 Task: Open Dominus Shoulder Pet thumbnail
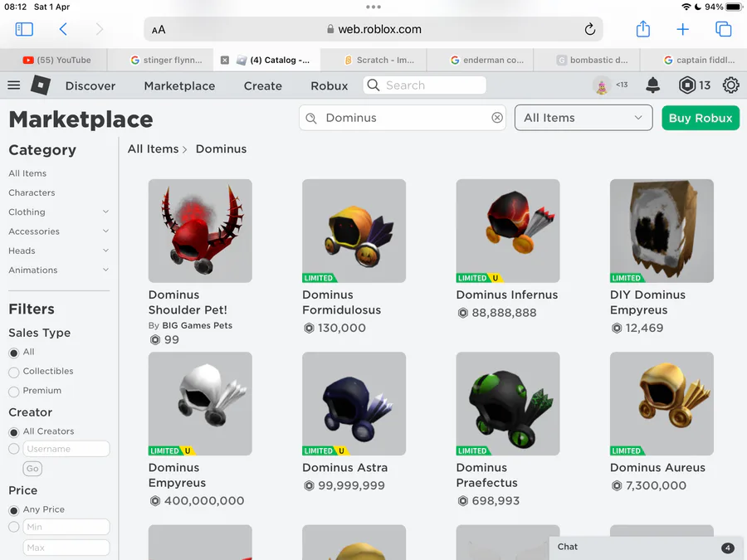(200, 231)
